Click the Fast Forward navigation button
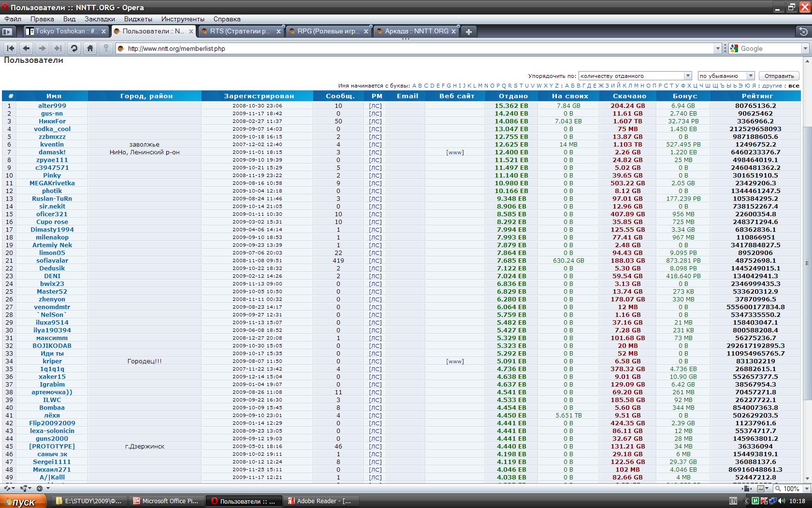The width and height of the screenshot is (812, 508). pos(58,48)
